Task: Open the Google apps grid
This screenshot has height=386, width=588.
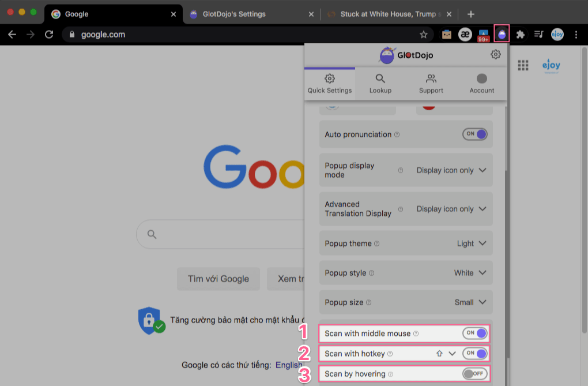Action: coord(523,65)
